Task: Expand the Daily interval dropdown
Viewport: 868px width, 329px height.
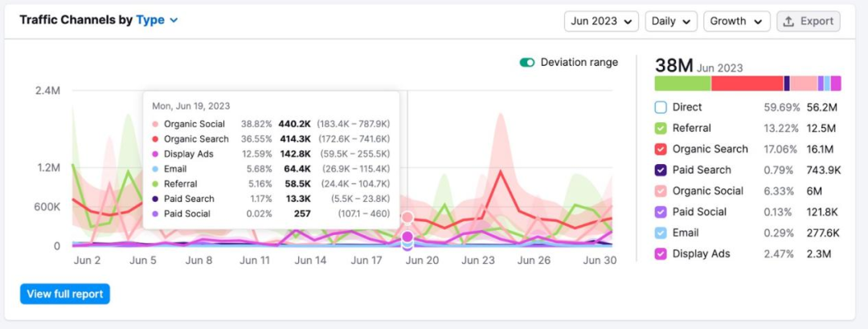Action: (x=670, y=21)
